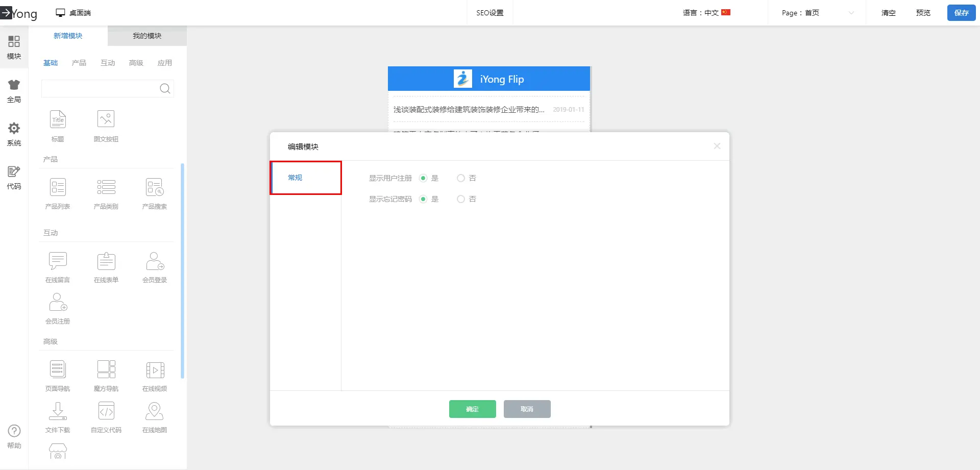980x470 pixels.
Task: Open the 系统 gear icon in sidebar
Action: click(14, 129)
